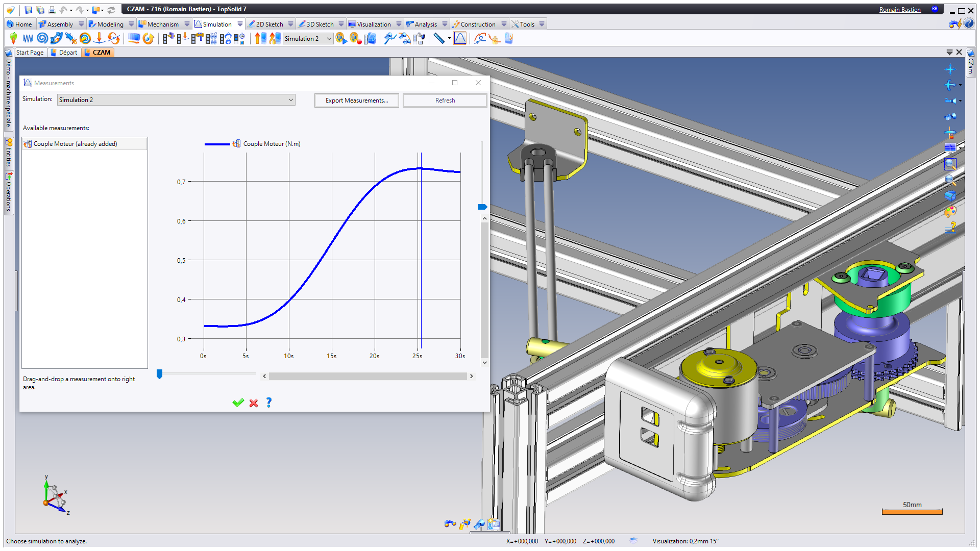The height and width of the screenshot is (551, 980).
Task: Click the vertical blue slider marker
Action: (482, 207)
